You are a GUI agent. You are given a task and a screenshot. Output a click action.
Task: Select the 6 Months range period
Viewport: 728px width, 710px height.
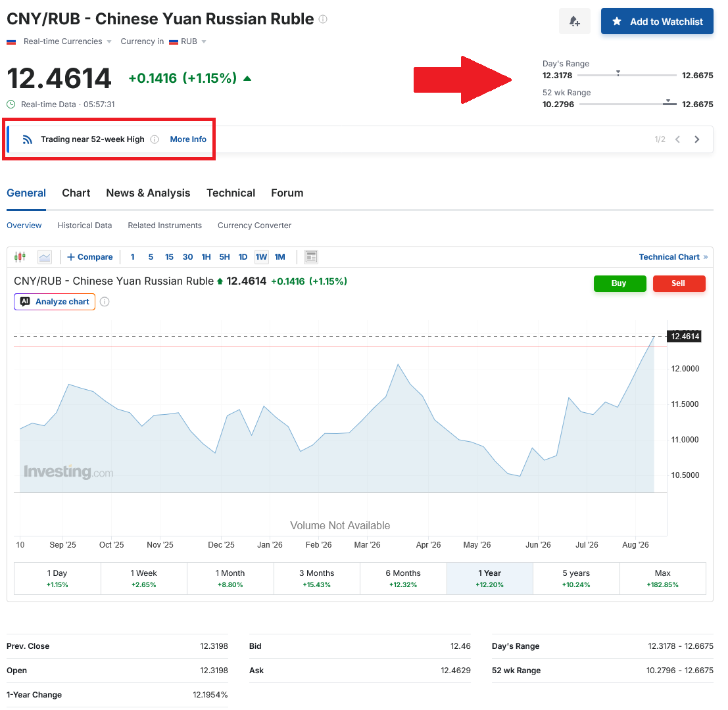click(x=403, y=579)
